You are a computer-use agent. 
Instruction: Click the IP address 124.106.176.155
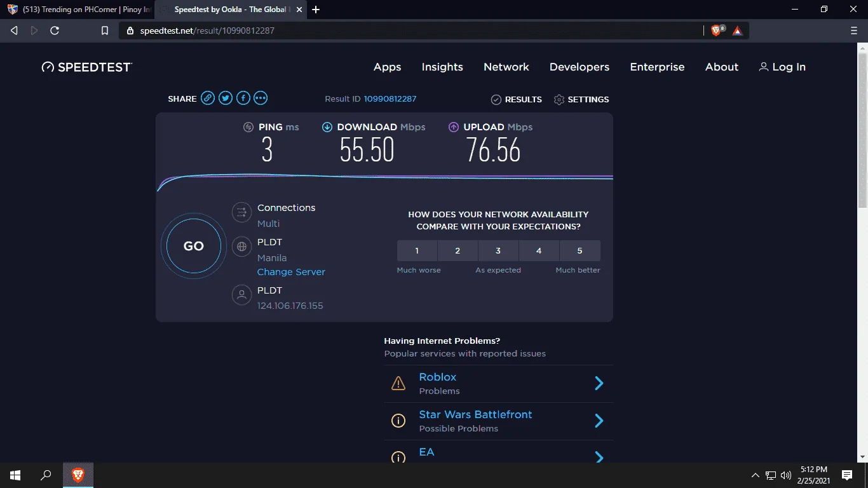290,306
